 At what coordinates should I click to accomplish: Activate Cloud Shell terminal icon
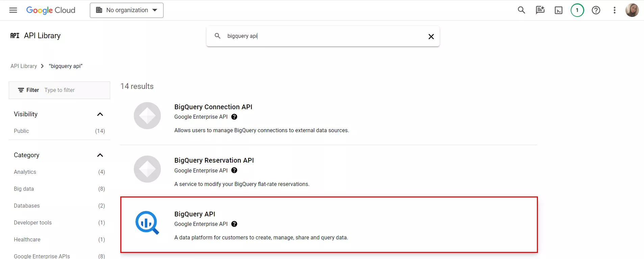point(559,10)
